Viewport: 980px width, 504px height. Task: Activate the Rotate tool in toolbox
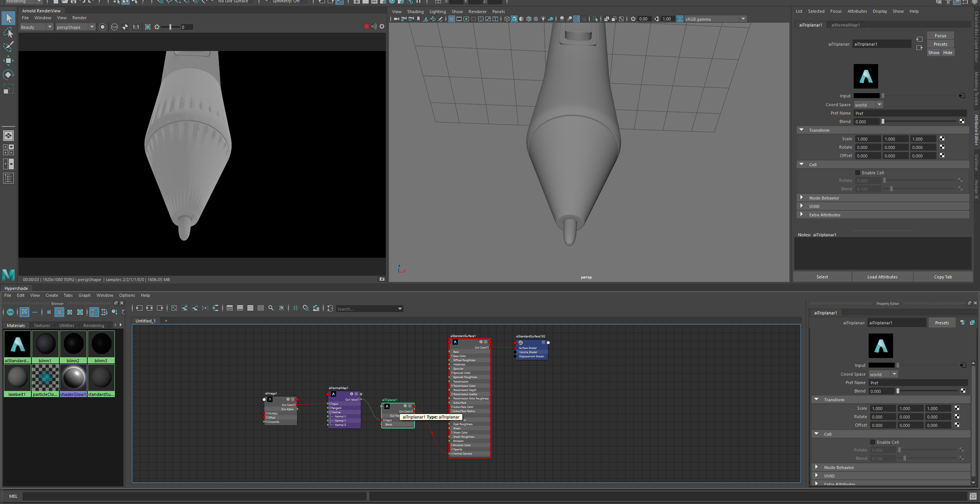tap(8, 75)
